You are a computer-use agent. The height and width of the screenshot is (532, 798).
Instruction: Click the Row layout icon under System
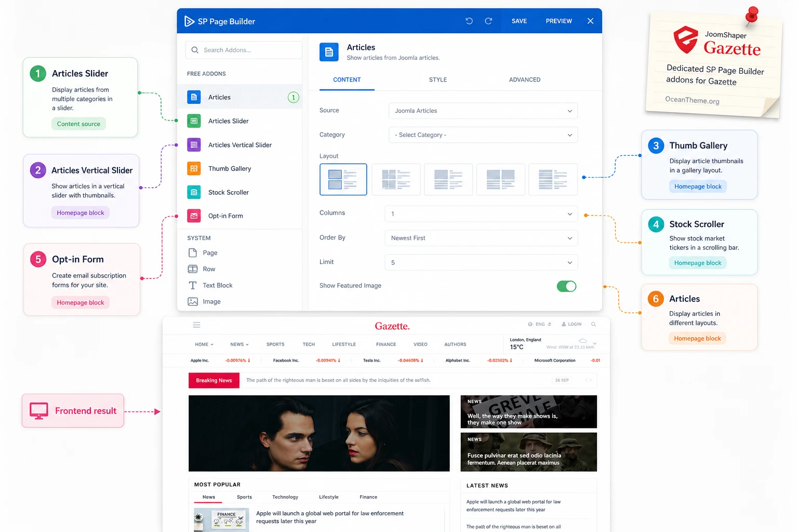193,269
